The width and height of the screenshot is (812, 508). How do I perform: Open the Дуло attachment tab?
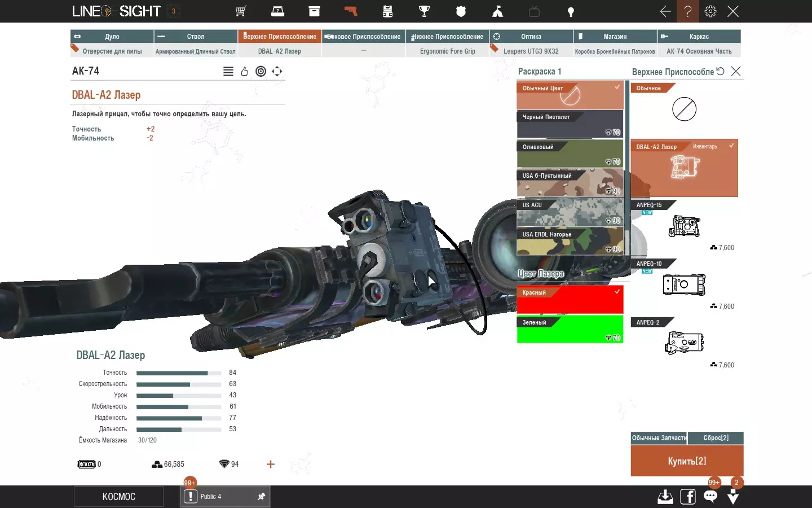coord(112,37)
